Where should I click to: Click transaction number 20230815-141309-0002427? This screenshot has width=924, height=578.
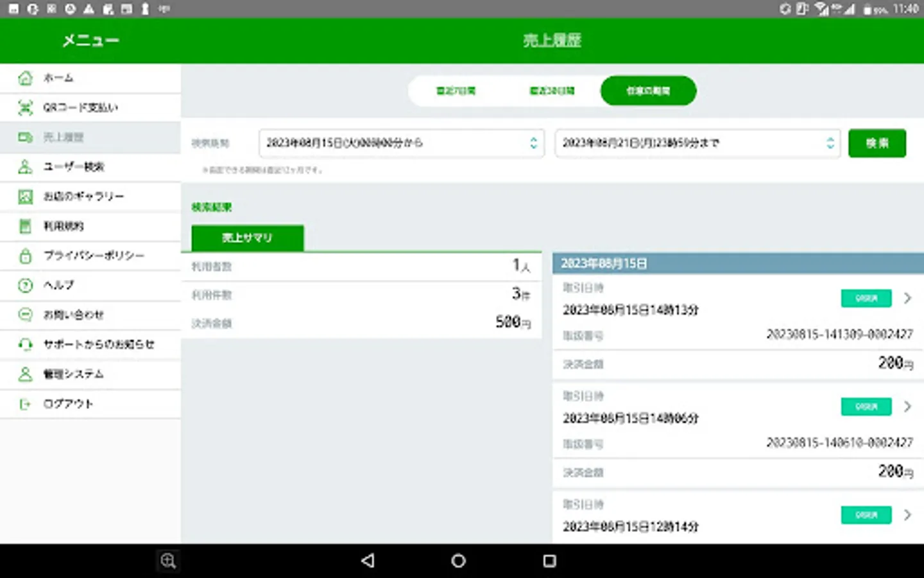tap(839, 335)
